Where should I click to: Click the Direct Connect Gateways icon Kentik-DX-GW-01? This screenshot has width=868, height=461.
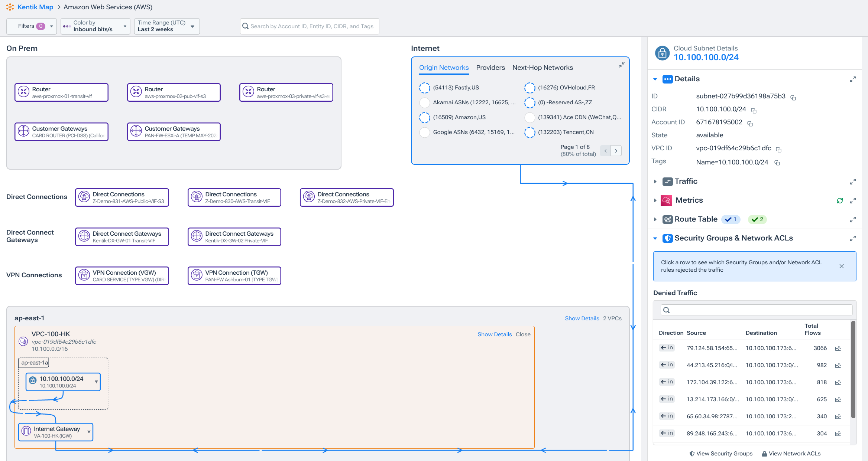(x=84, y=236)
